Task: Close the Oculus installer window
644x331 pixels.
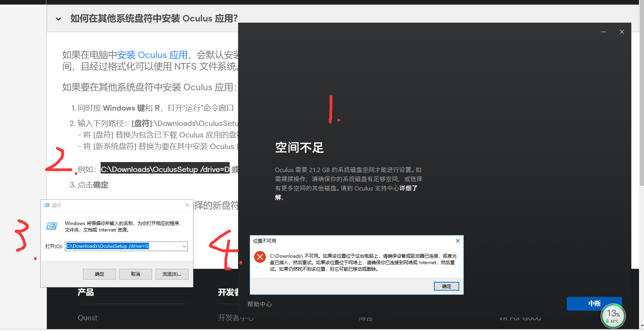Action: click(x=622, y=32)
